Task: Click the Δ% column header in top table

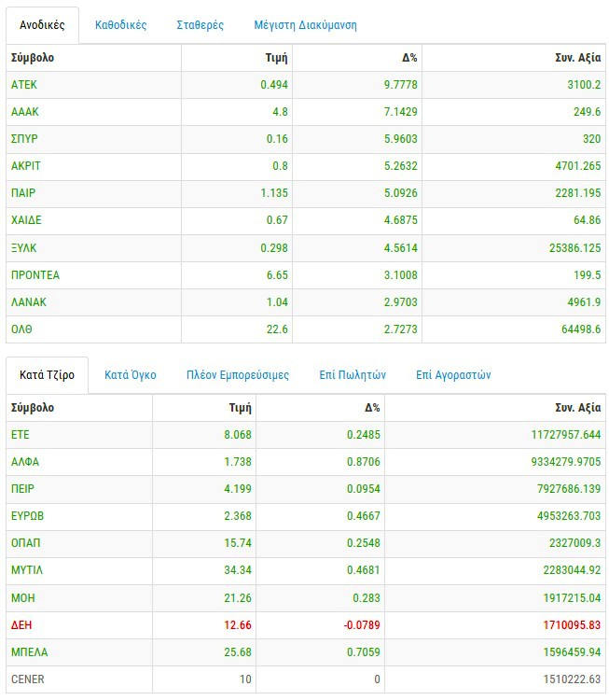Action: [409, 58]
